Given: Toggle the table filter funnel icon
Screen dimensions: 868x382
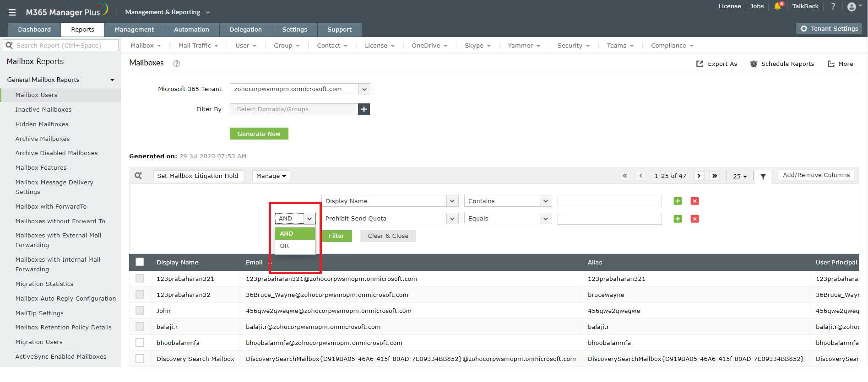Looking at the screenshot, I should [x=763, y=177].
